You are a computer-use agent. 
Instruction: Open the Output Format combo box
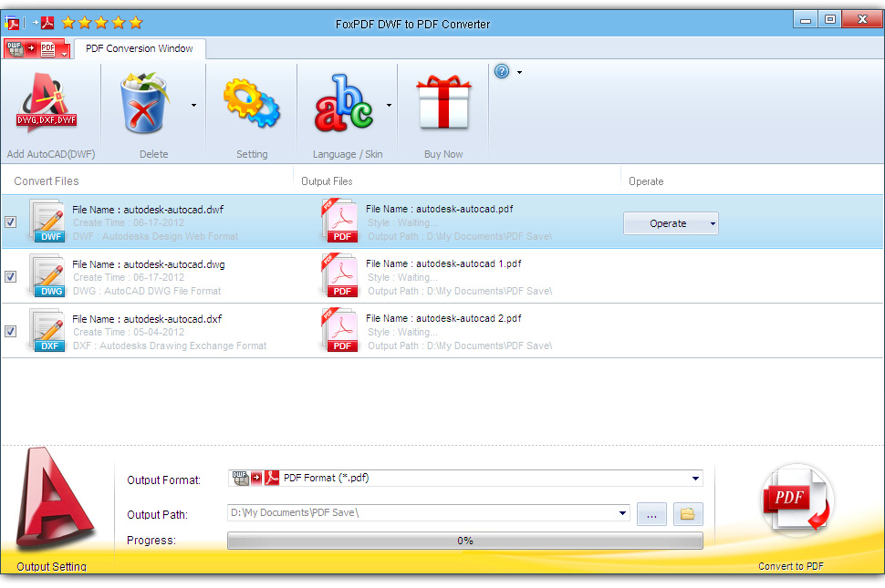pos(465,478)
